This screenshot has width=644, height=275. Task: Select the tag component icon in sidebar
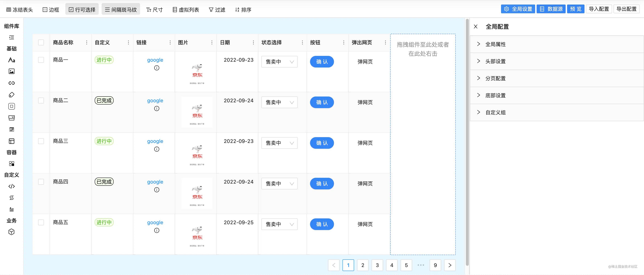pos(11,95)
